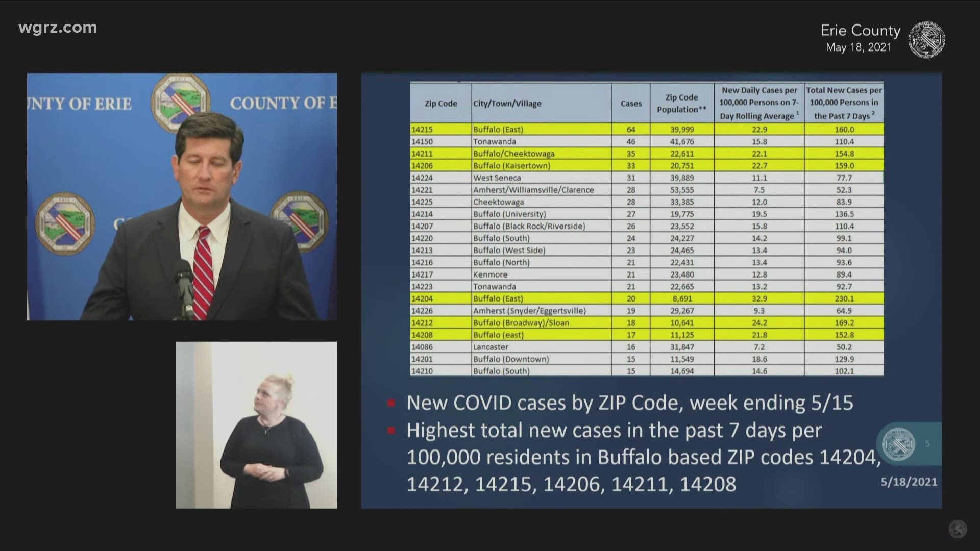Click the wgrz.com watermark text
980x551 pixels.
[57, 28]
